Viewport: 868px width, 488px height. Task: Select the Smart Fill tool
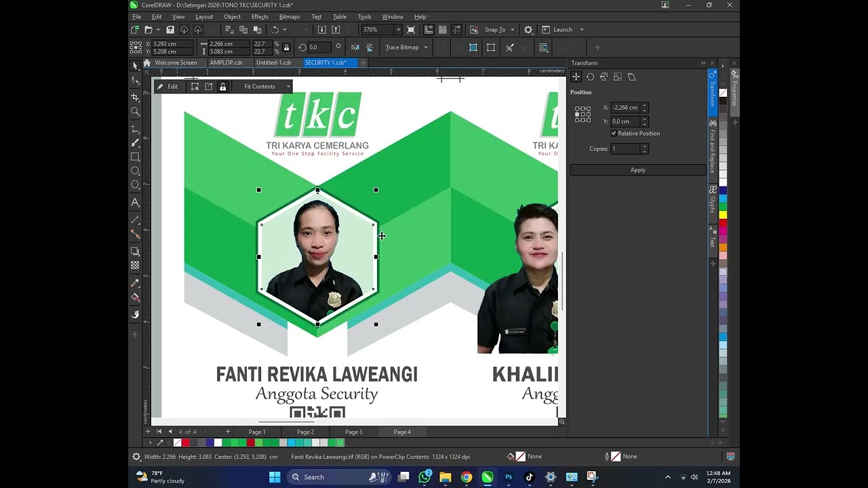pyautogui.click(x=135, y=314)
